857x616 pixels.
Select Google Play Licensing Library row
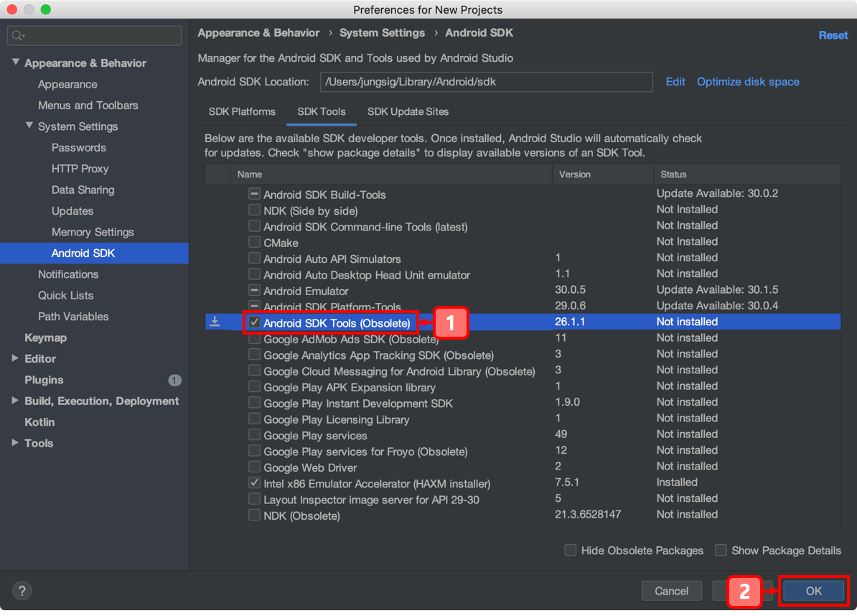point(523,419)
